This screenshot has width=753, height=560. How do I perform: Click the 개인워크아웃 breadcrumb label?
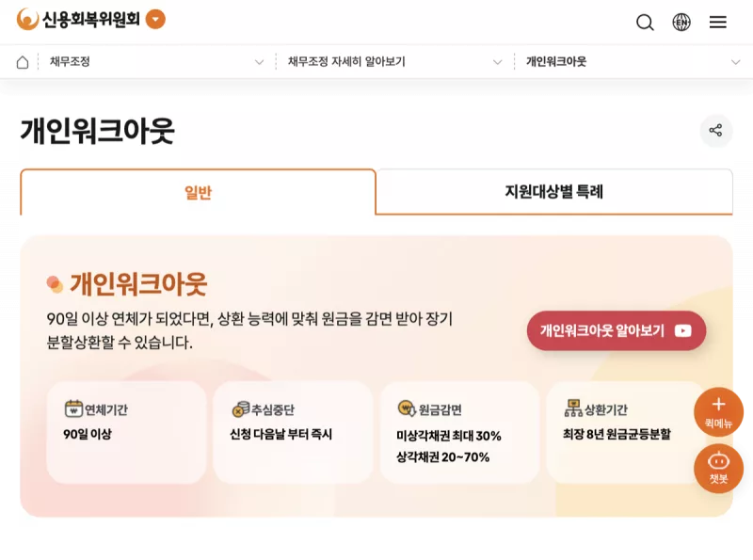[x=556, y=61]
